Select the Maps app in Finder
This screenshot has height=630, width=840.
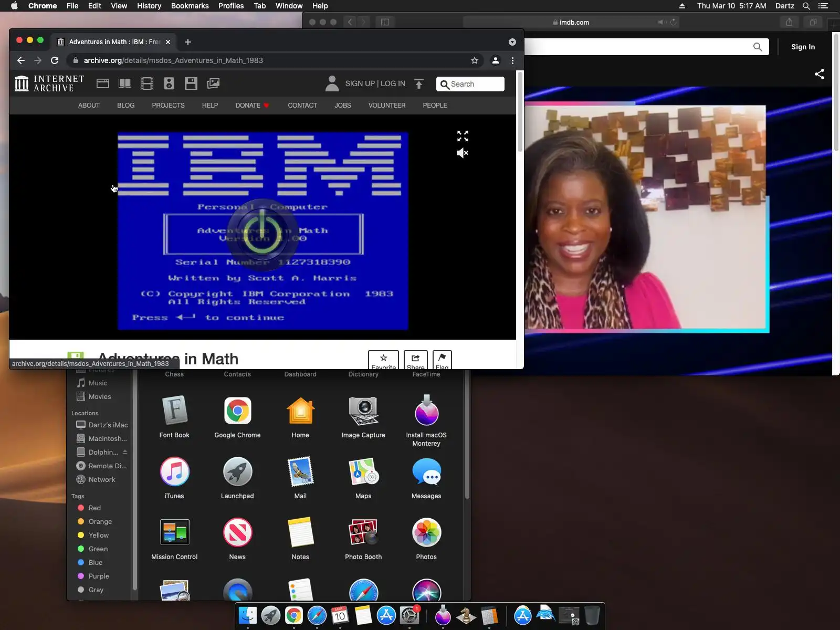click(x=363, y=478)
